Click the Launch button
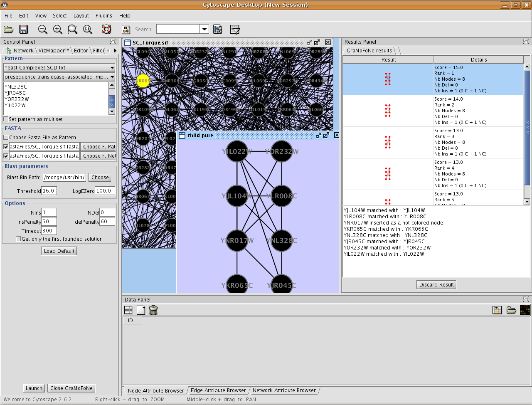Screen dimensions: 532x405 click(x=34, y=388)
